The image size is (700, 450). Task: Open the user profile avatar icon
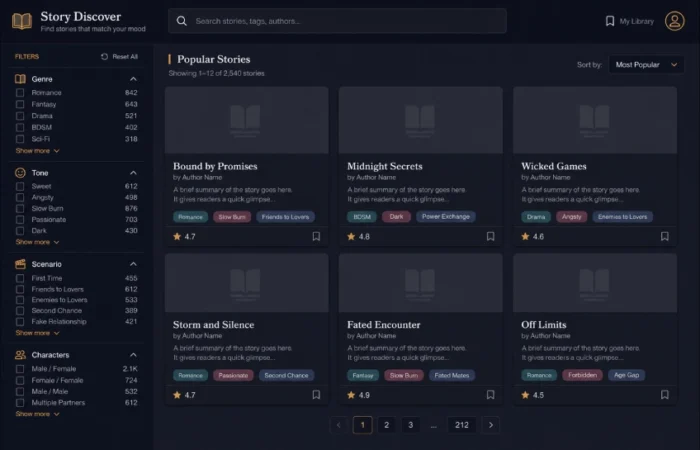(x=675, y=21)
